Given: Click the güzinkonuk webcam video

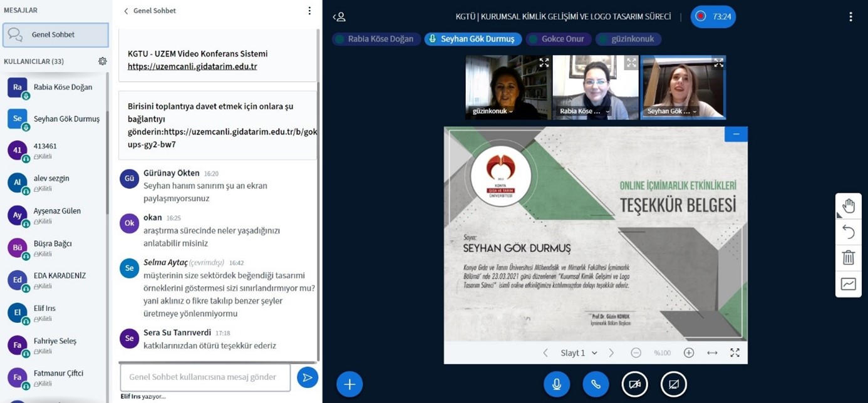Looking at the screenshot, I should [x=508, y=87].
